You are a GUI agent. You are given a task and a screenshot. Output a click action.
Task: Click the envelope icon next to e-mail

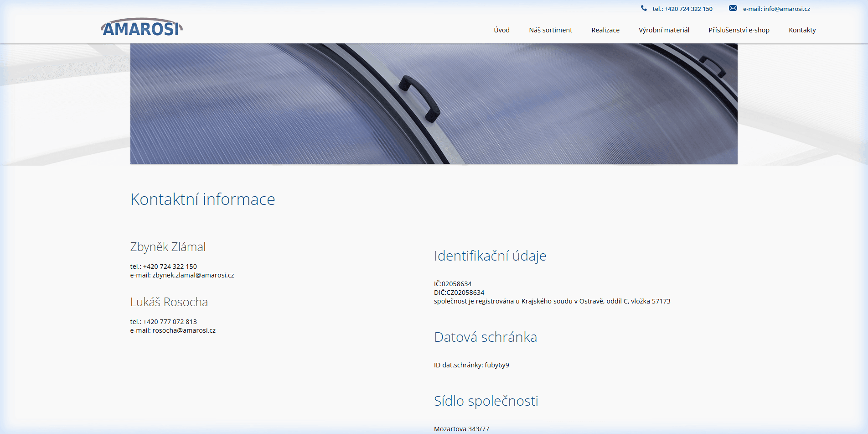click(733, 8)
